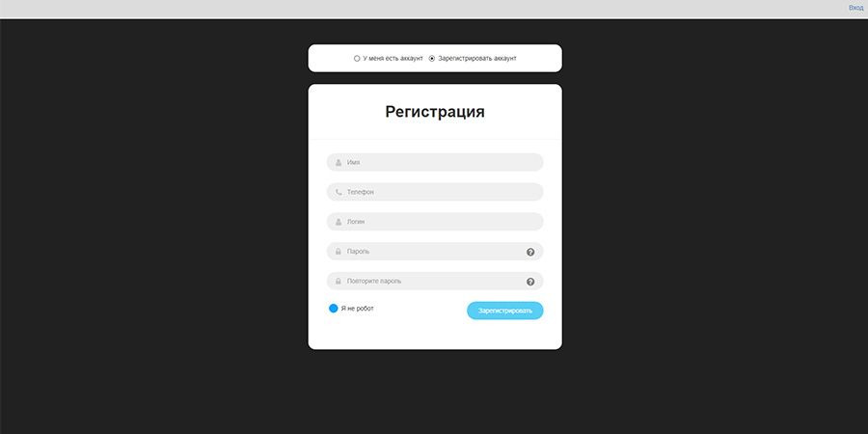Screen dimensions: 868x434
Task: Click the user icon in the Логин field
Action: coord(339,222)
